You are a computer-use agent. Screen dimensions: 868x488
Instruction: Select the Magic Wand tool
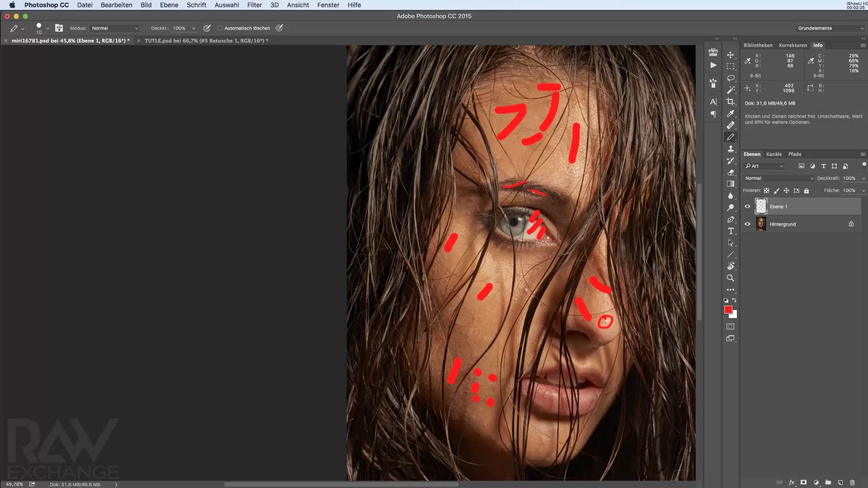[731, 90]
